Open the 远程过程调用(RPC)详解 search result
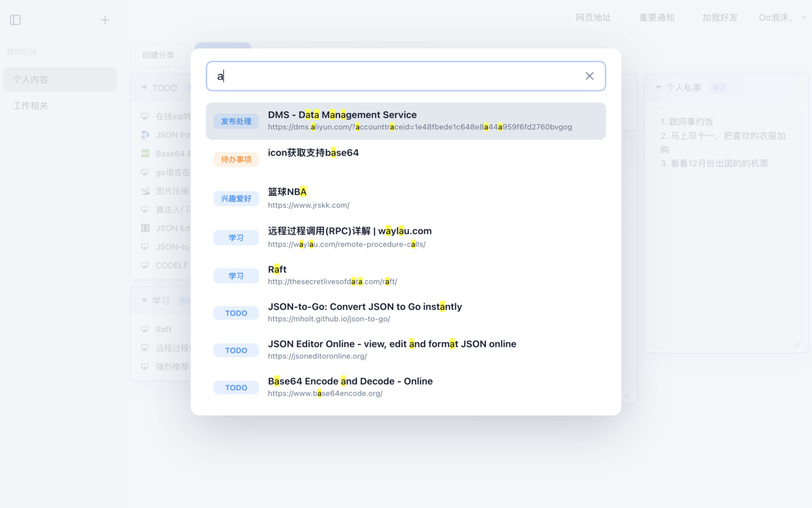The height and width of the screenshot is (508, 812). [406, 237]
